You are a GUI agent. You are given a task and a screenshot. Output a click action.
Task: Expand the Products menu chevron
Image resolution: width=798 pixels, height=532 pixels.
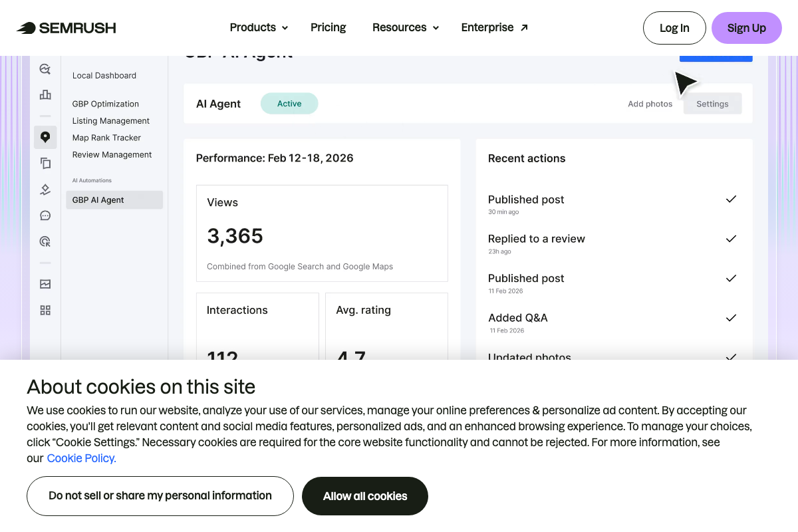click(285, 28)
